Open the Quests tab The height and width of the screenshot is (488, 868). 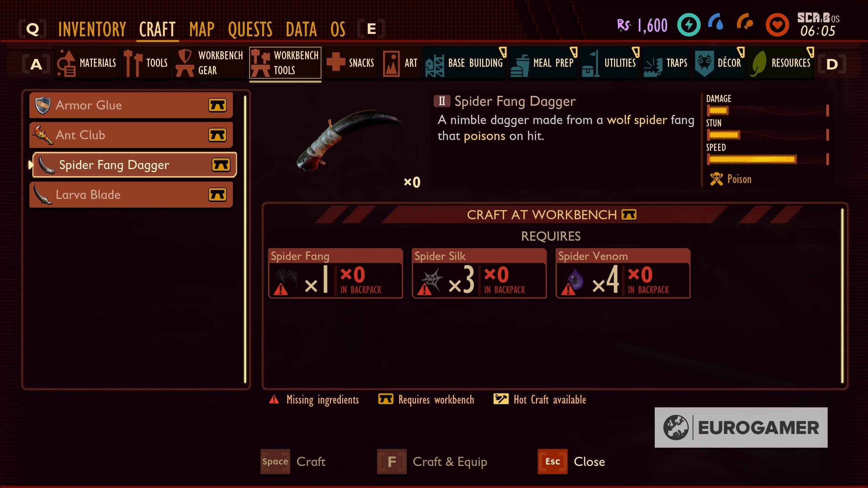(250, 29)
